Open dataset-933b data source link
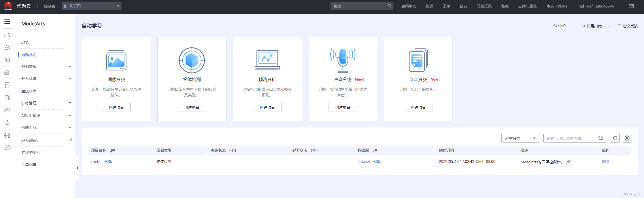Screen dimensions: 644x198 point(369,162)
